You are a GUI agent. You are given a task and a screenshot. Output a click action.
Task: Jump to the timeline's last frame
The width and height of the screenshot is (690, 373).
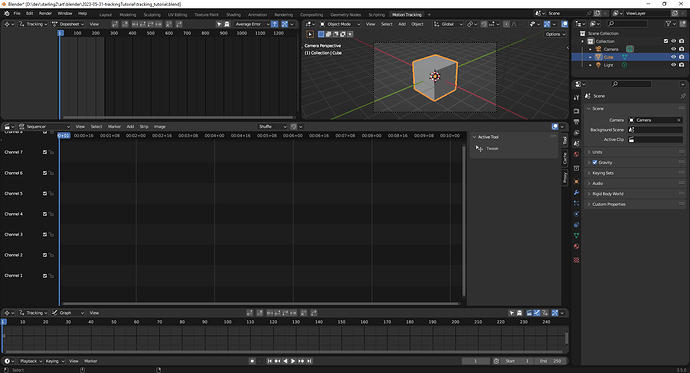click(x=309, y=361)
